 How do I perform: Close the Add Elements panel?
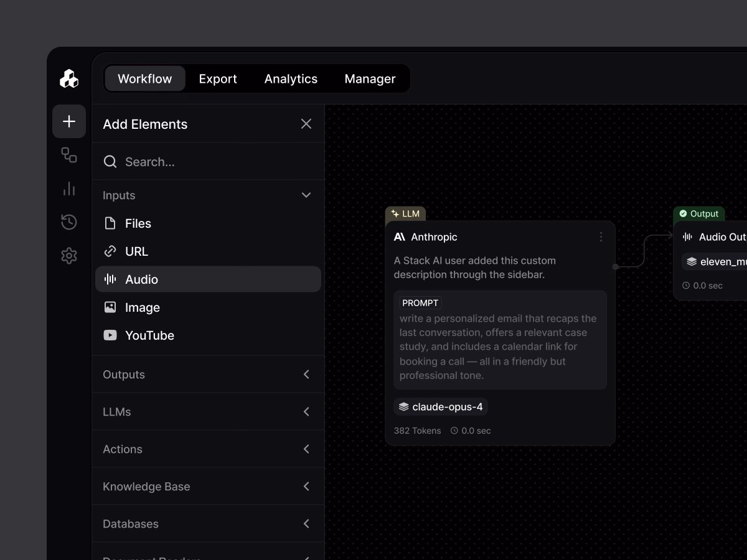306,124
